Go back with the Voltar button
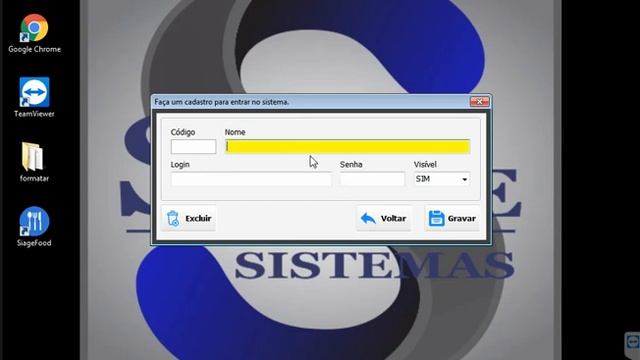The height and width of the screenshot is (360, 640). coord(384,218)
